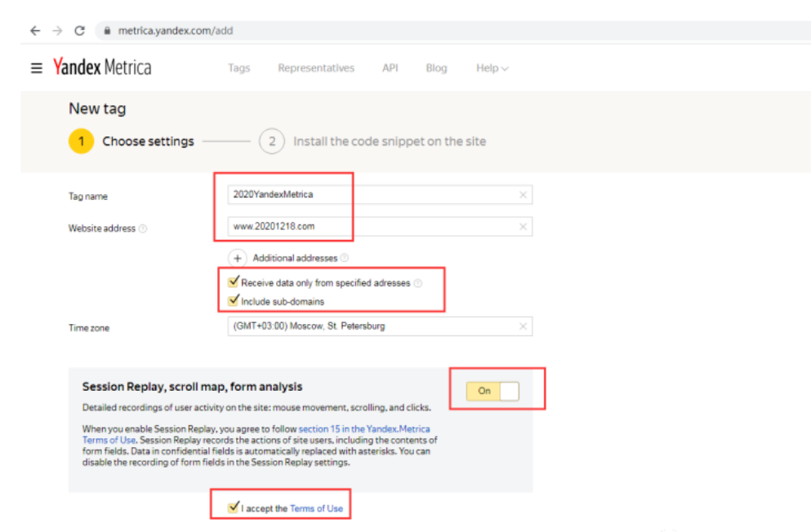The height and width of the screenshot is (532, 811).
Task: Toggle the I accept the Terms checkbox
Action: click(234, 508)
